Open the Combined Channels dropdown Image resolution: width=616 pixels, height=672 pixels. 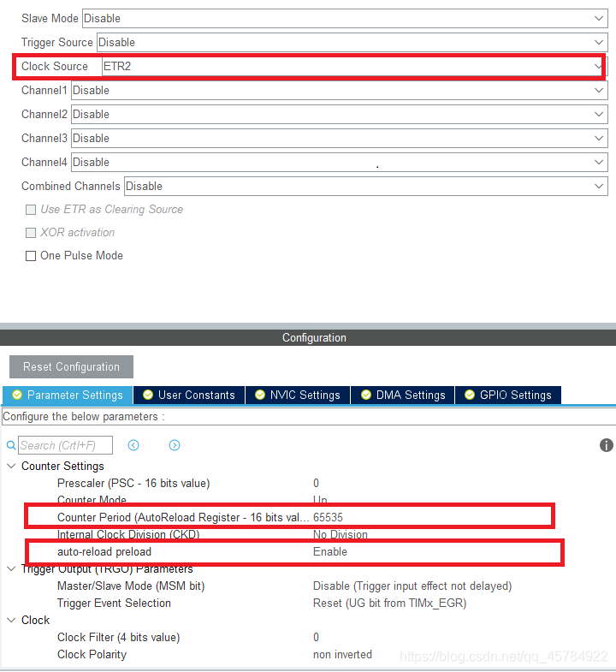point(365,187)
